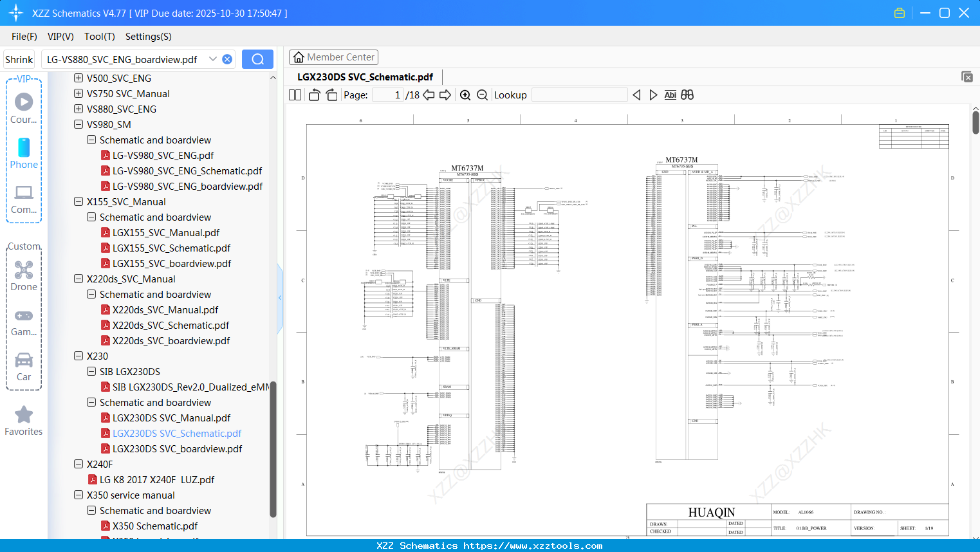
Task: Collapse the VS980_SM tree node
Action: [78, 124]
